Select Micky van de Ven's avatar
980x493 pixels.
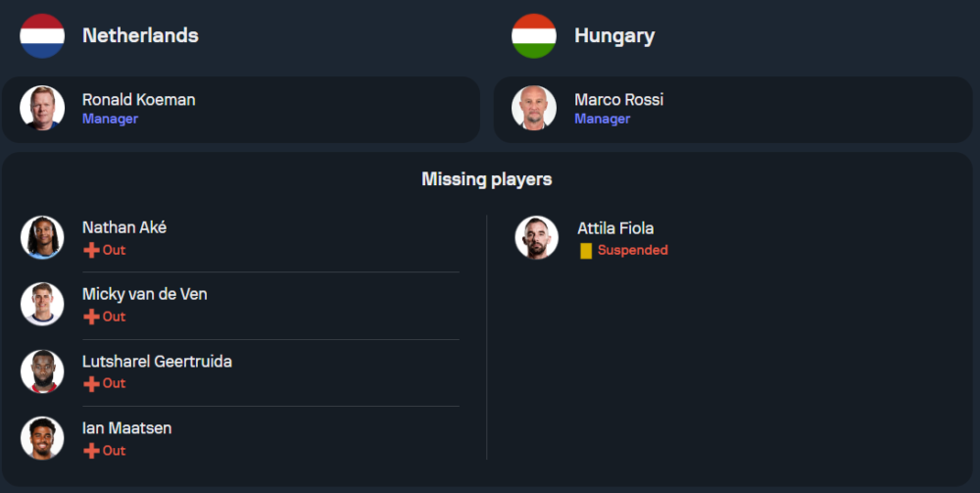[x=42, y=304]
